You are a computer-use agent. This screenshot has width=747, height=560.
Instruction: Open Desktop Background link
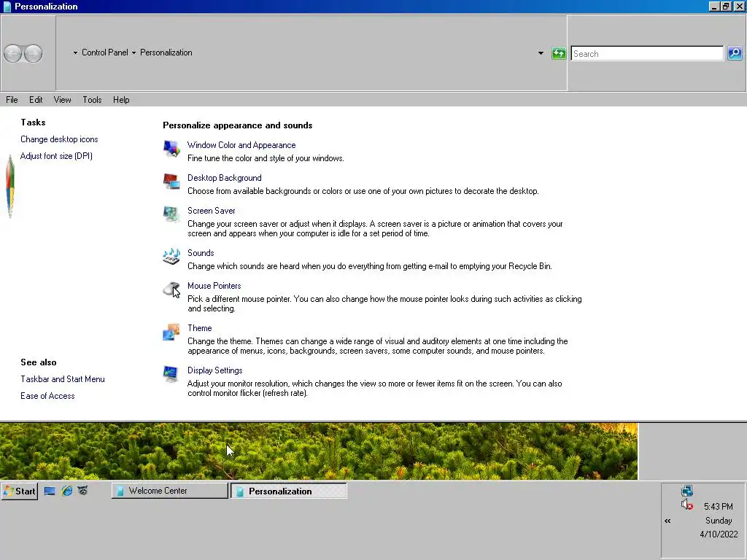[x=225, y=178]
